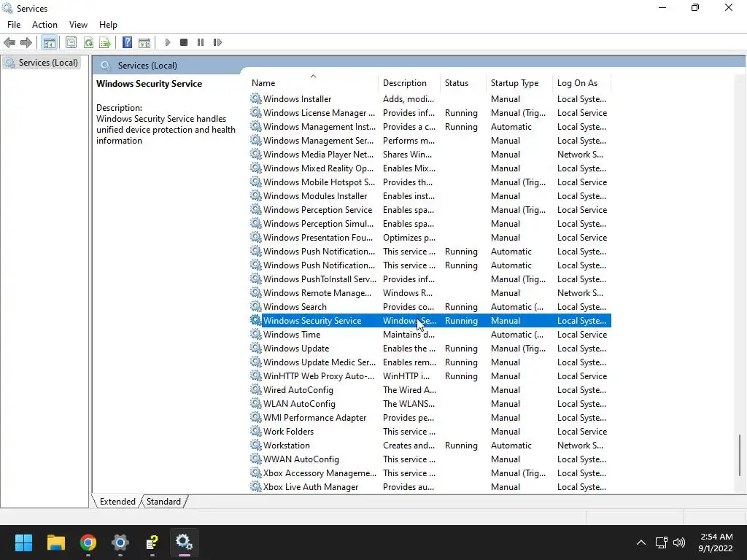Open the View menu
The width and height of the screenshot is (747, 560).
click(78, 25)
